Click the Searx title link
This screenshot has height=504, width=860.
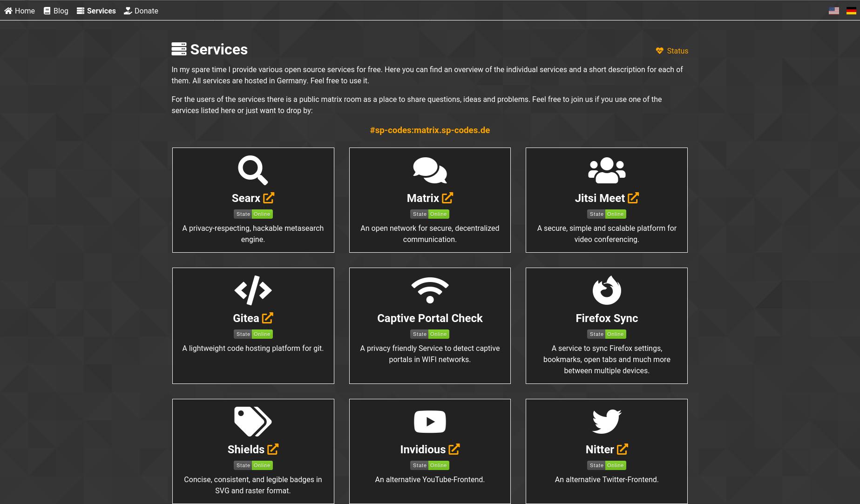(x=246, y=198)
